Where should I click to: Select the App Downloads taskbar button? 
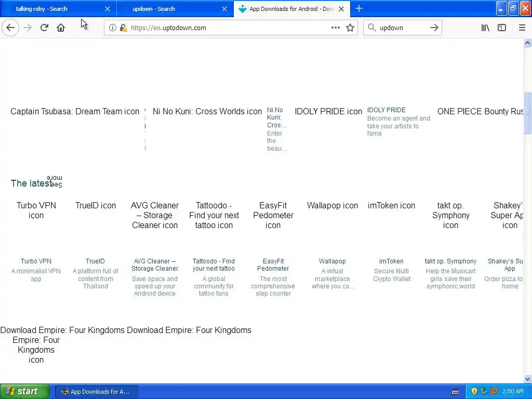[x=96, y=392]
